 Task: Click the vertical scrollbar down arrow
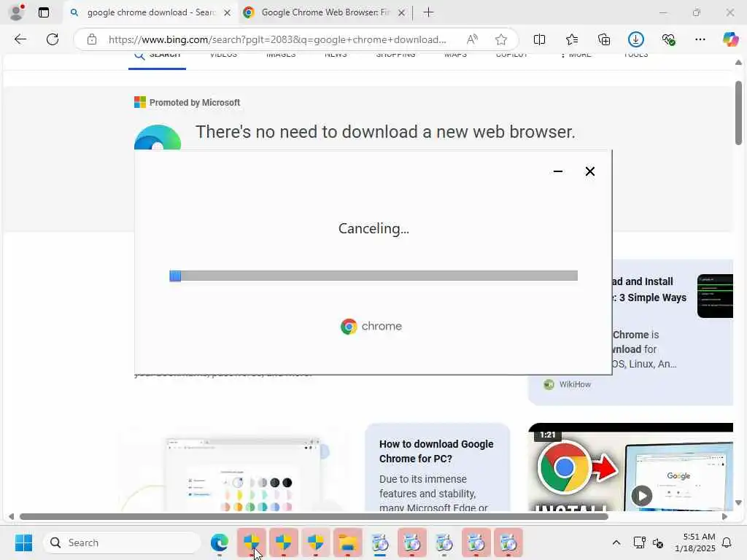[738, 502]
